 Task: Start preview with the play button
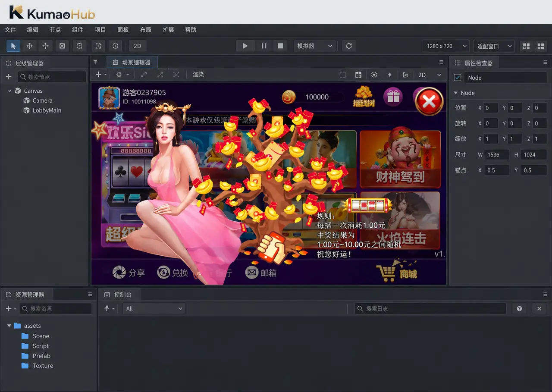tap(245, 46)
